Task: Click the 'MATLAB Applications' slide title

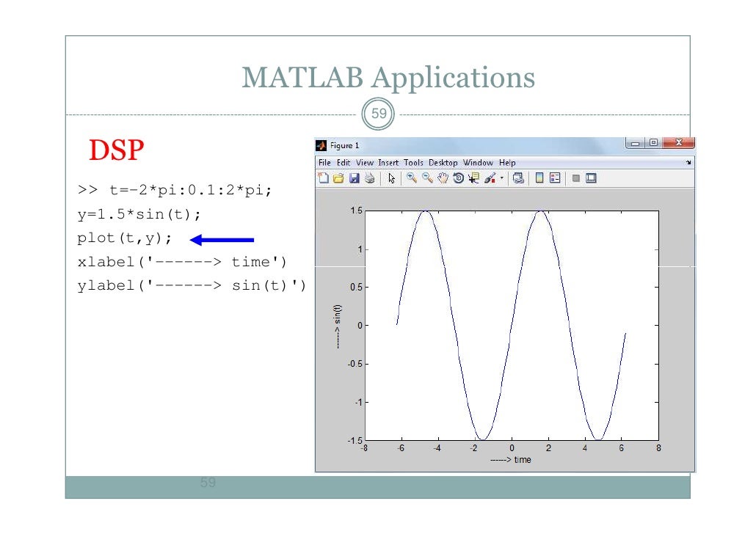Action: coord(388,78)
